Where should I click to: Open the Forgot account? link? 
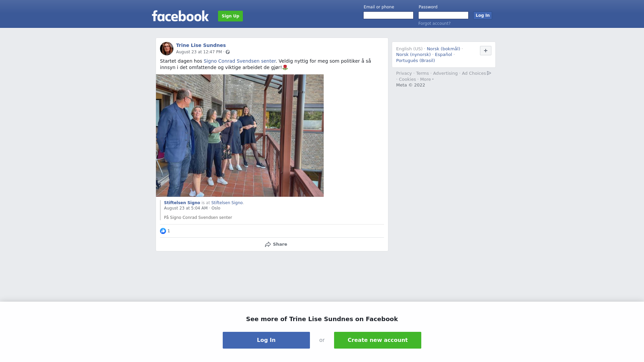pyautogui.click(x=434, y=23)
